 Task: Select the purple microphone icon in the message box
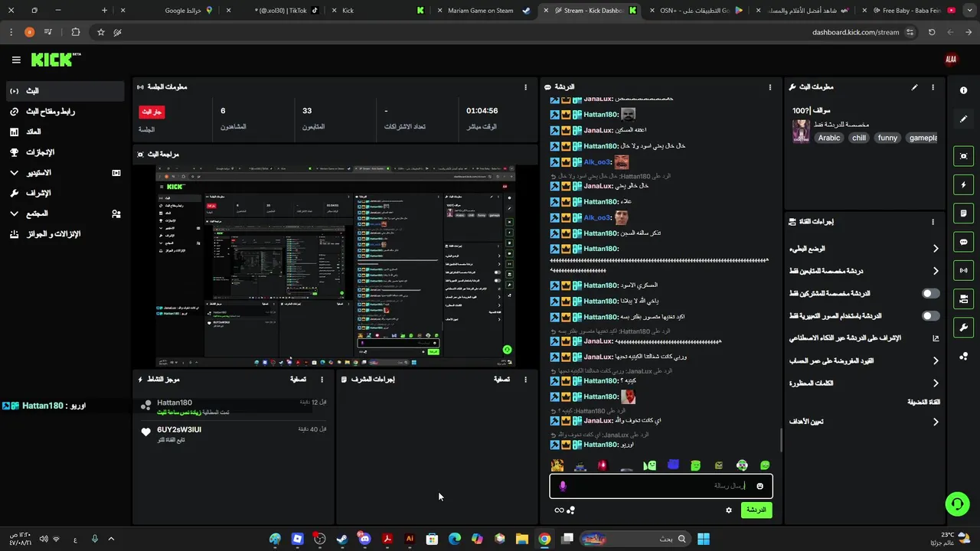tap(563, 486)
